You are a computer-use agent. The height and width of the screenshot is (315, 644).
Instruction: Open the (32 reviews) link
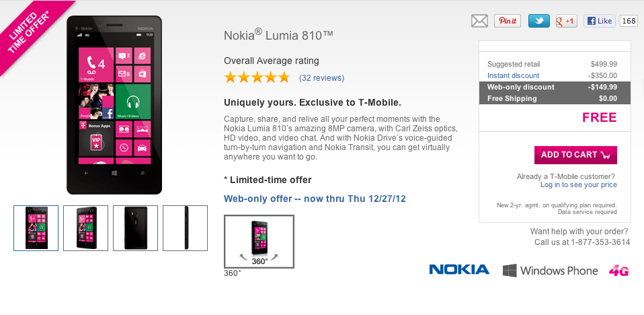click(321, 78)
